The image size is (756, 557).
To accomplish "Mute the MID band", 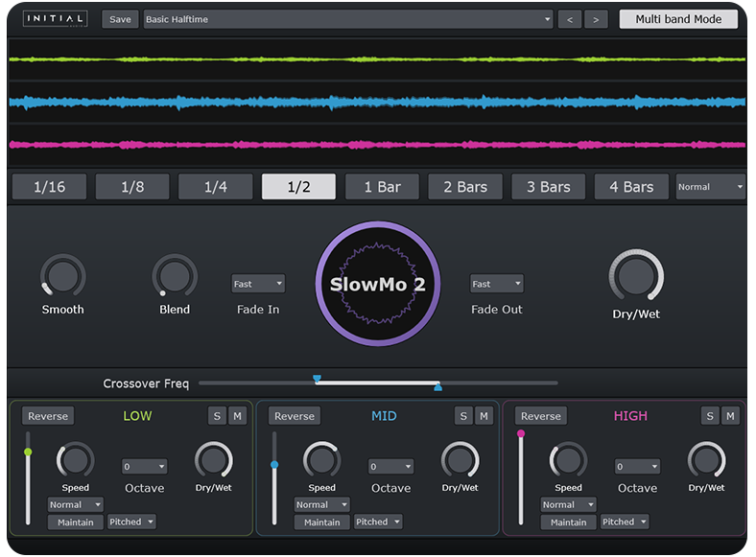I will click(484, 416).
